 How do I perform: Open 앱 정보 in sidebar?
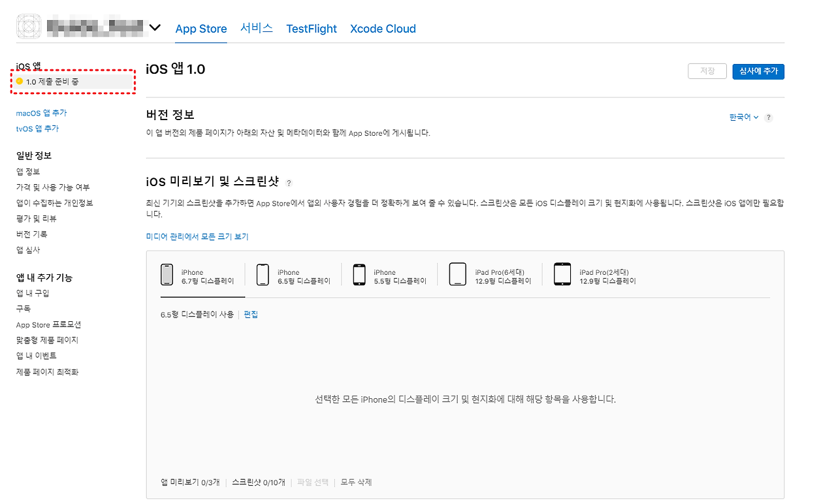coord(28,172)
